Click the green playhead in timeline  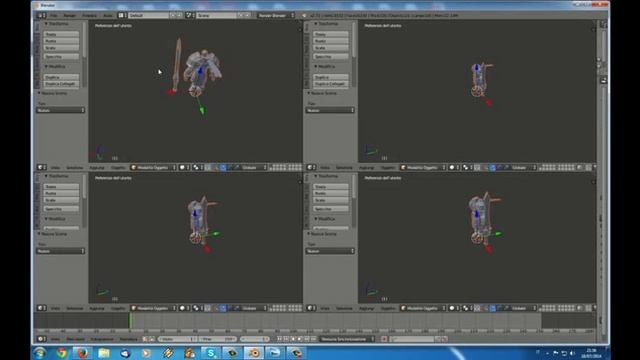(x=131, y=320)
